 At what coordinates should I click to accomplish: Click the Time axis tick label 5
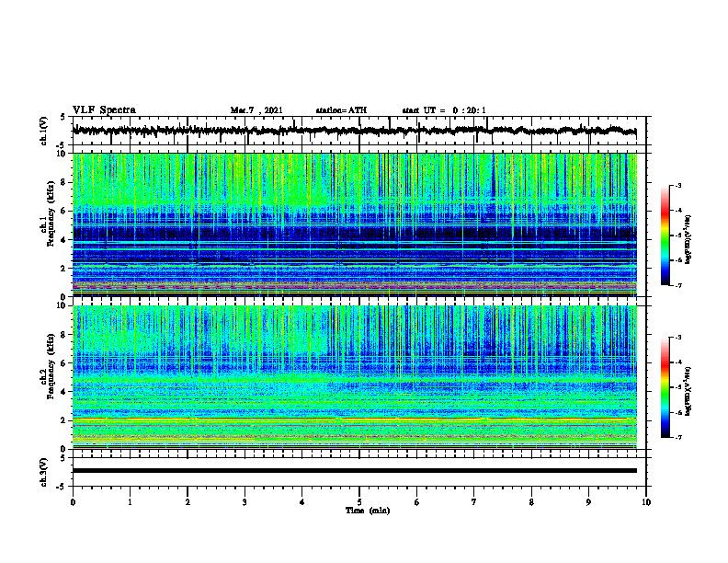point(359,502)
